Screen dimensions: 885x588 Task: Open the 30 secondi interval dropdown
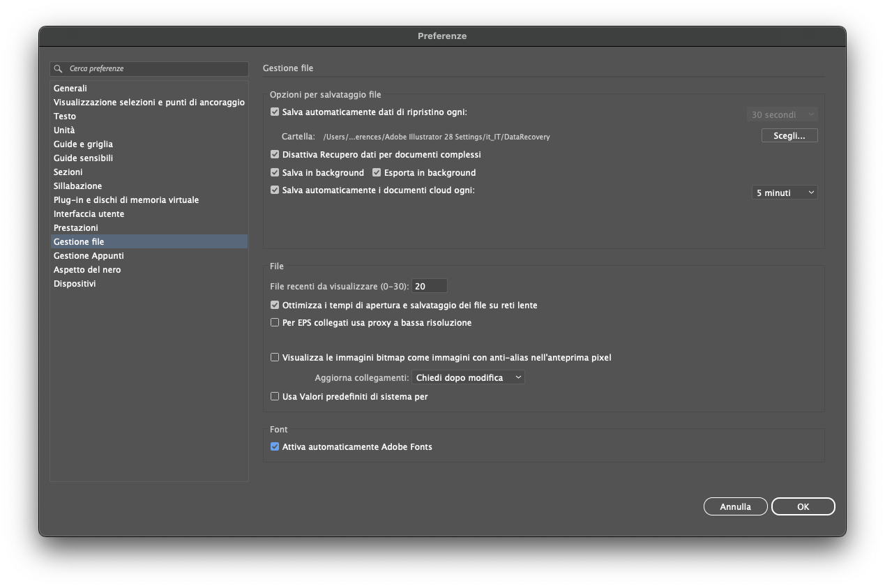click(x=782, y=114)
